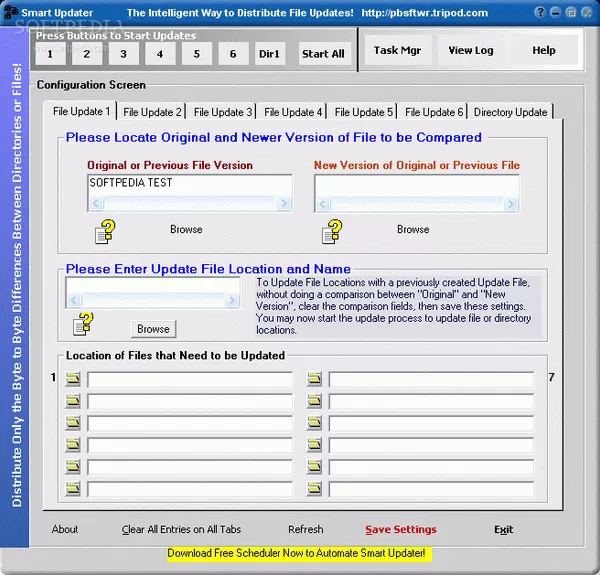Viewport: 600px width, 575px height.
Task: Click the Smart Updater app icon in the title bar
Action: pos(10,12)
